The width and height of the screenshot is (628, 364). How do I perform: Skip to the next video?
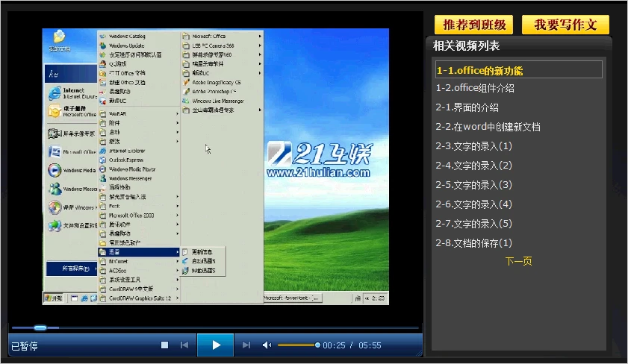pos(246,345)
